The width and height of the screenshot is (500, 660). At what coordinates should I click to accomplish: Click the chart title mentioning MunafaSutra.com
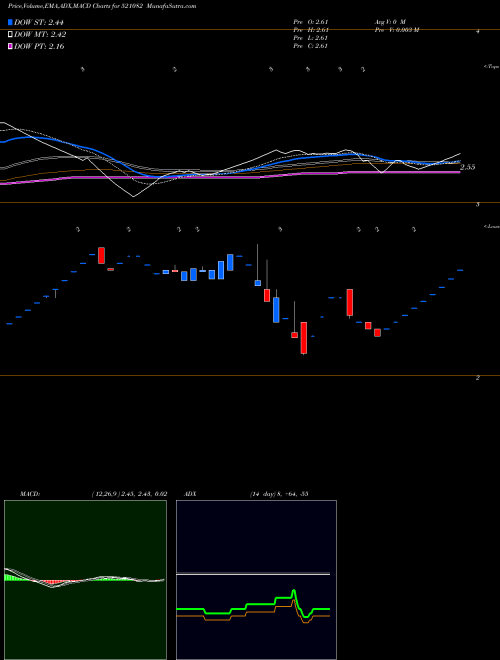tap(102, 6)
